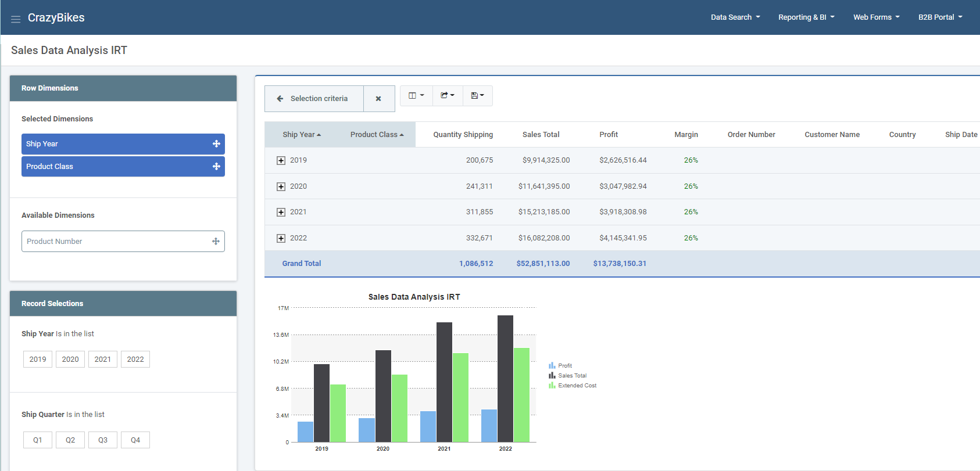Click the $9,914,325.00 sales total cell
The height and width of the screenshot is (471, 980).
point(546,160)
